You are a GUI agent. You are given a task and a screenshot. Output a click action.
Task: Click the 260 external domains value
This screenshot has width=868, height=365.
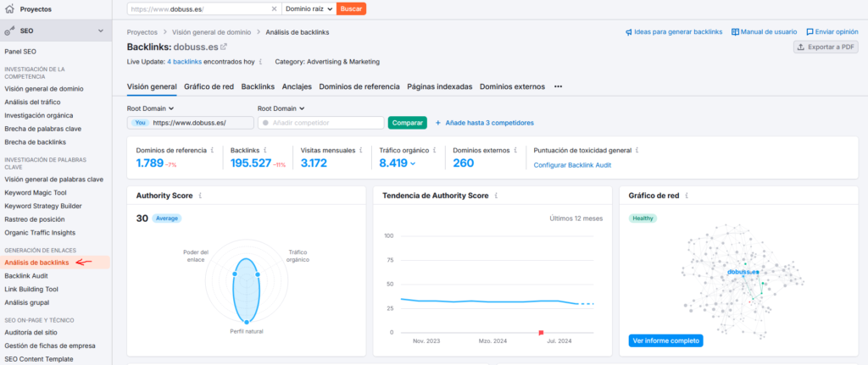click(x=464, y=163)
